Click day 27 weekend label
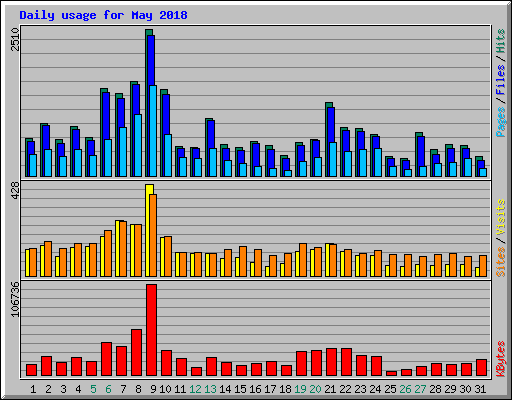Viewport: 512px width, 400px height. point(420,389)
